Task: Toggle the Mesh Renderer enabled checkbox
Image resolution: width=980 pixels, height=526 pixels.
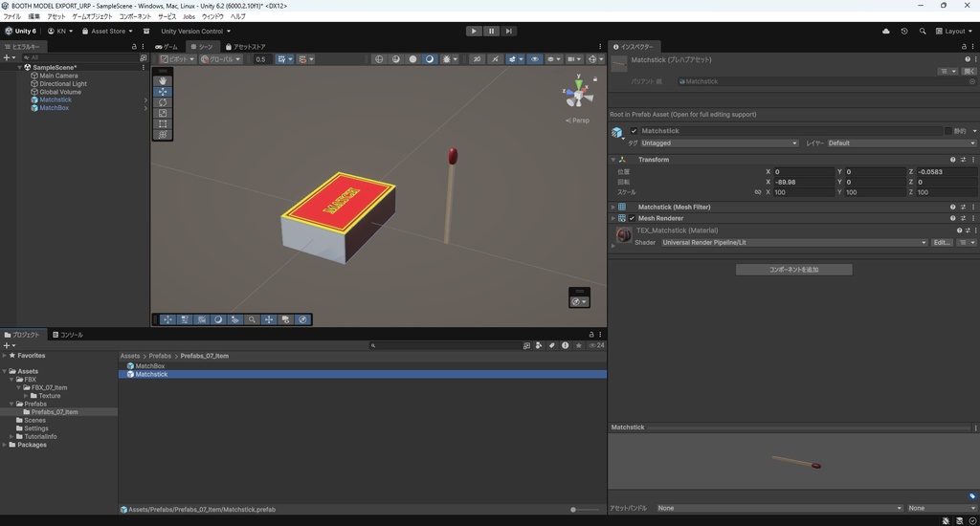Action: point(632,219)
